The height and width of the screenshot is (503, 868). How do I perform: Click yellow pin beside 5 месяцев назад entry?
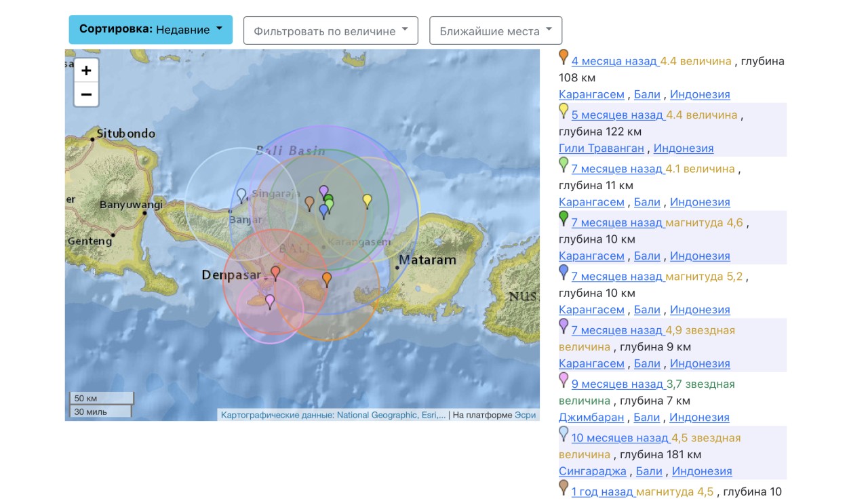point(564,110)
